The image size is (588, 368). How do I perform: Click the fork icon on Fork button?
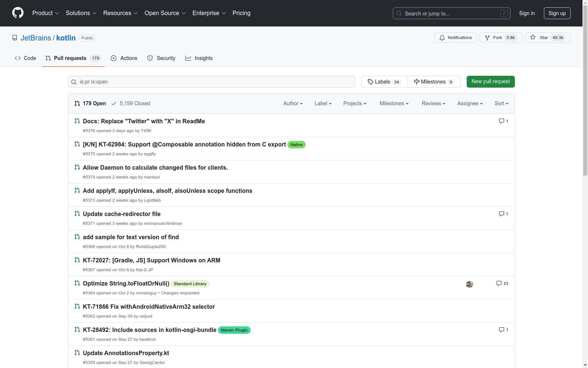click(487, 38)
